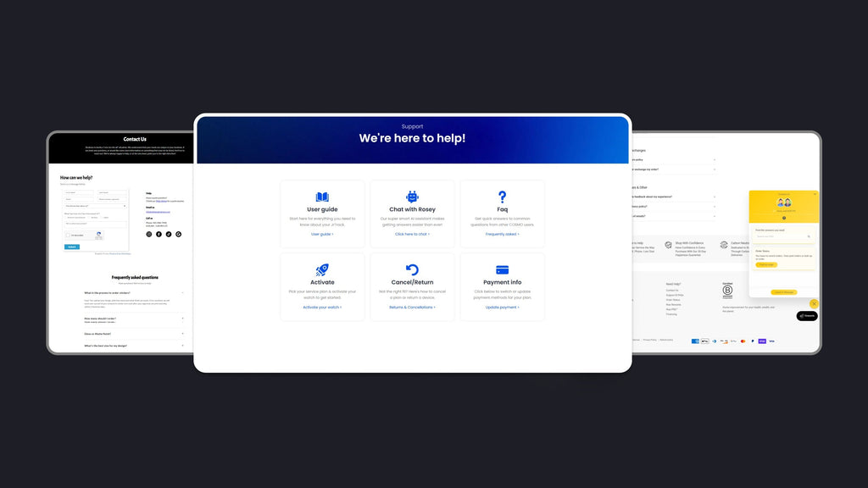This screenshot has height=488, width=868.
Task: Open the "Activate your watch" link
Action: tap(322, 307)
